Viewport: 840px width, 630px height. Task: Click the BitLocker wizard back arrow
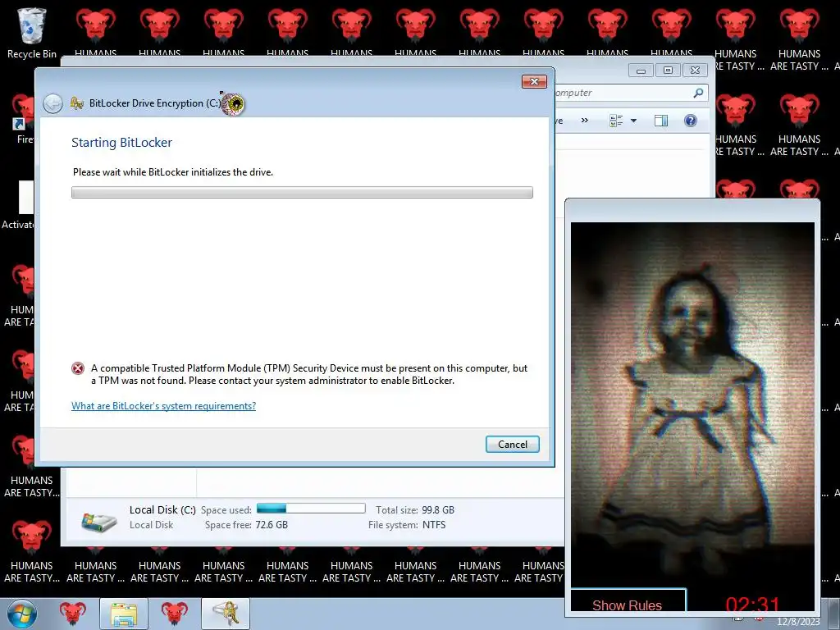tap(53, 103)
